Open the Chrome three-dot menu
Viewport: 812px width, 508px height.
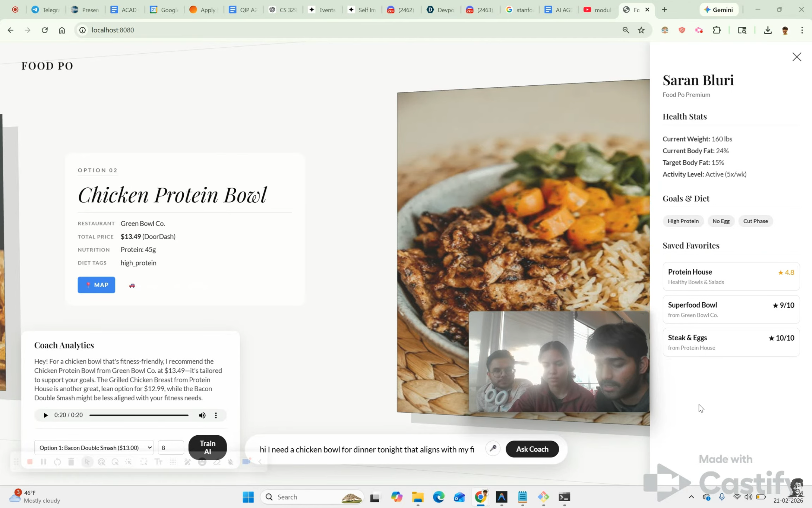802,30
